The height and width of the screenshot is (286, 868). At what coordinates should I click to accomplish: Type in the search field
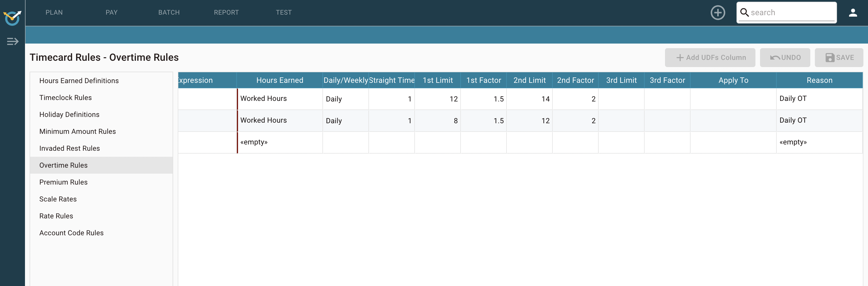pyautogui.click(x=792, y=12)
